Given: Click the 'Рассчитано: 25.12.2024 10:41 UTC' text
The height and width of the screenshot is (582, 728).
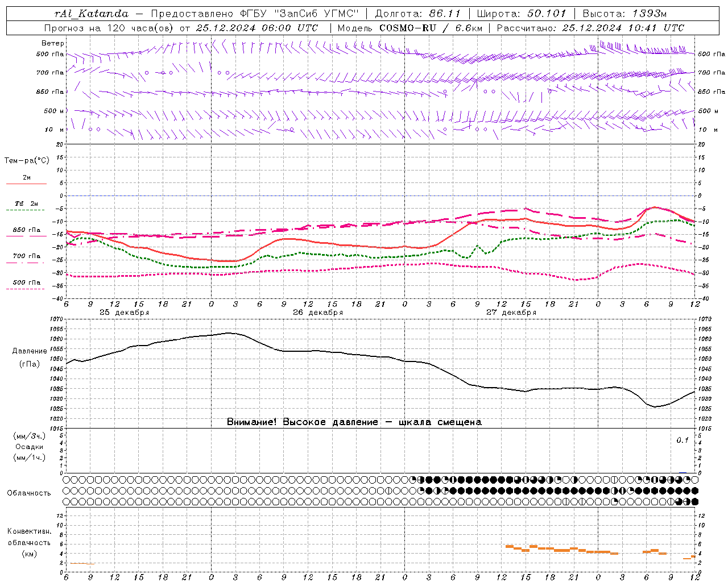Looking at the screenshot, I should pyautogui.click(x=590, y=28).
